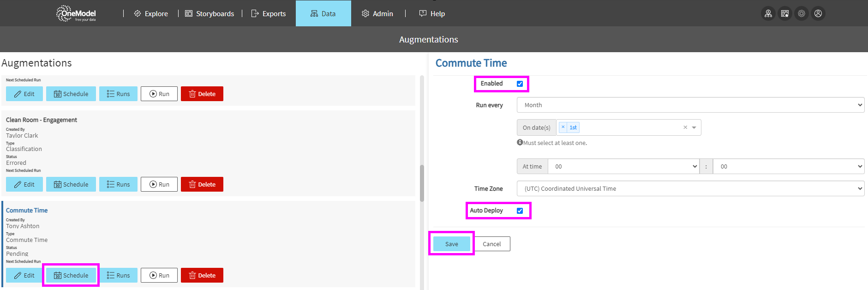Expand the Time Zone dropdown
Screen dimensions: 868x290
690,188
